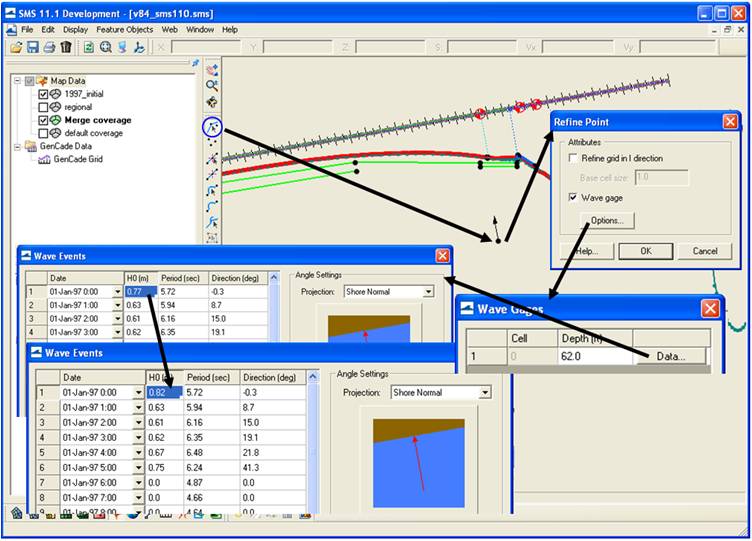Click the Frame magnifier toolbar icon
Viewport: 752px width, 541px height.
(106, 47)
